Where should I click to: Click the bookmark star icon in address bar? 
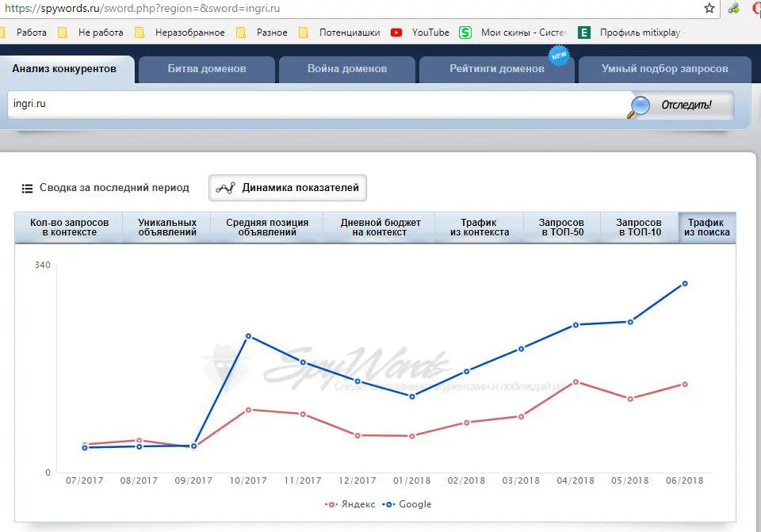[x=709, y=9]
